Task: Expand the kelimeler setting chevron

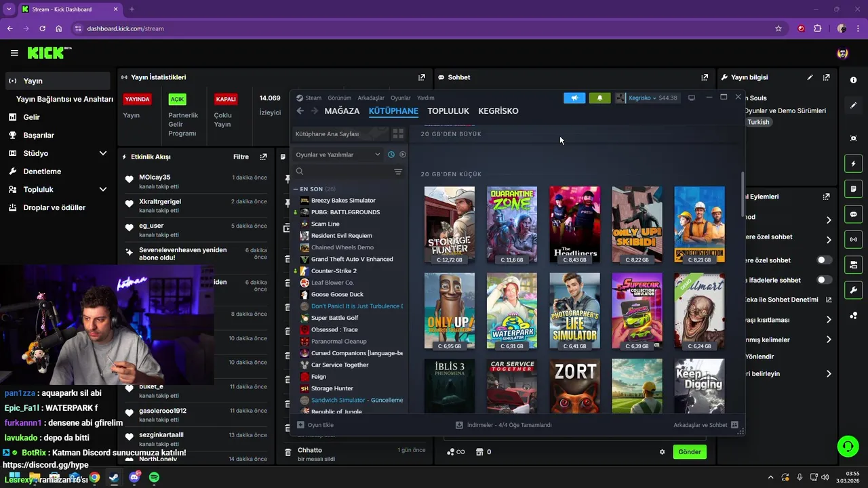Action: tap(829, 340)
